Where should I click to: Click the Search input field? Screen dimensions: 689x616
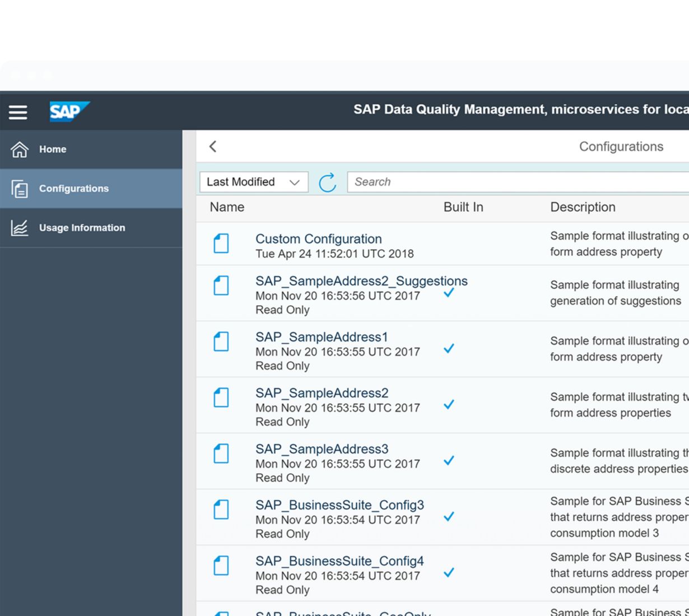(518, 182)
